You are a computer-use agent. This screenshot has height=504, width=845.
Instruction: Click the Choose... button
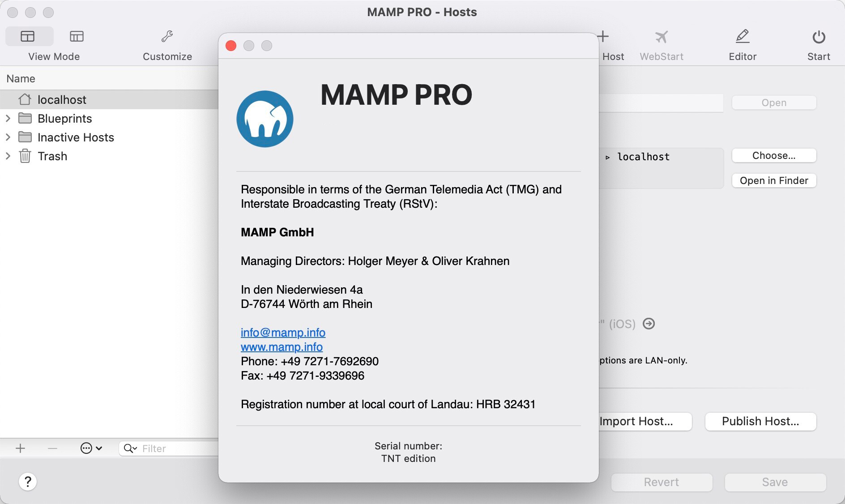pyautogui.click(x=774, y=155)
